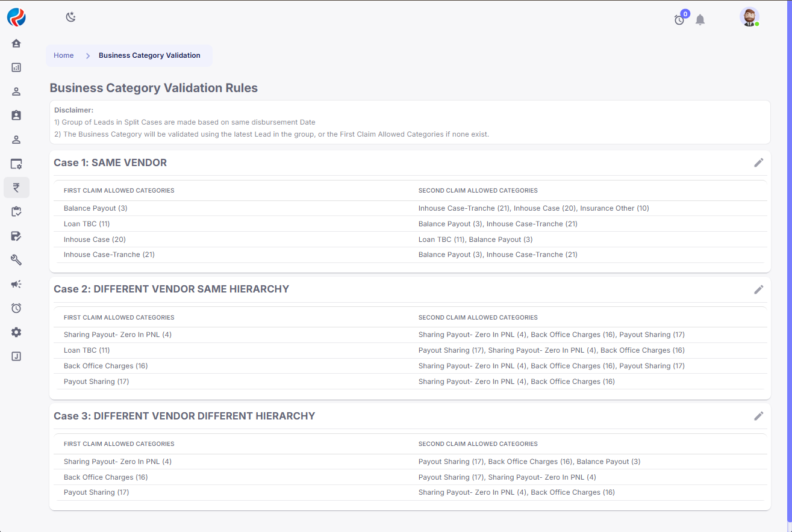Toggle dark mode with the moon icon
Viewport: 792px width, 532px height.
(x=71, y=17)
